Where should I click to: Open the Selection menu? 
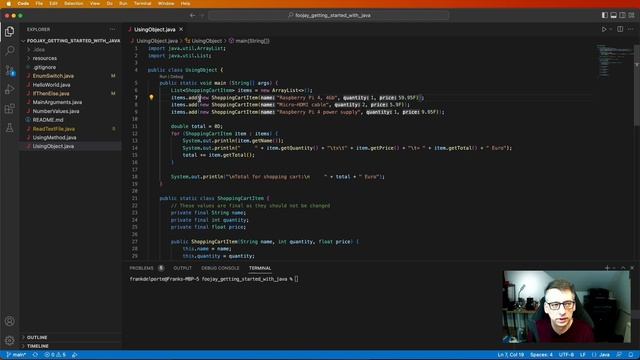coord(73,3)
